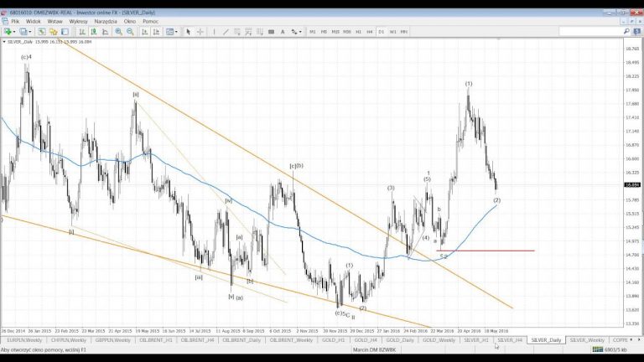Image resolution: width=644 pixels, height=362 pixels.
Task: Click the 'Marcin DM BZWBK' status text
Action: pos(374,349)
